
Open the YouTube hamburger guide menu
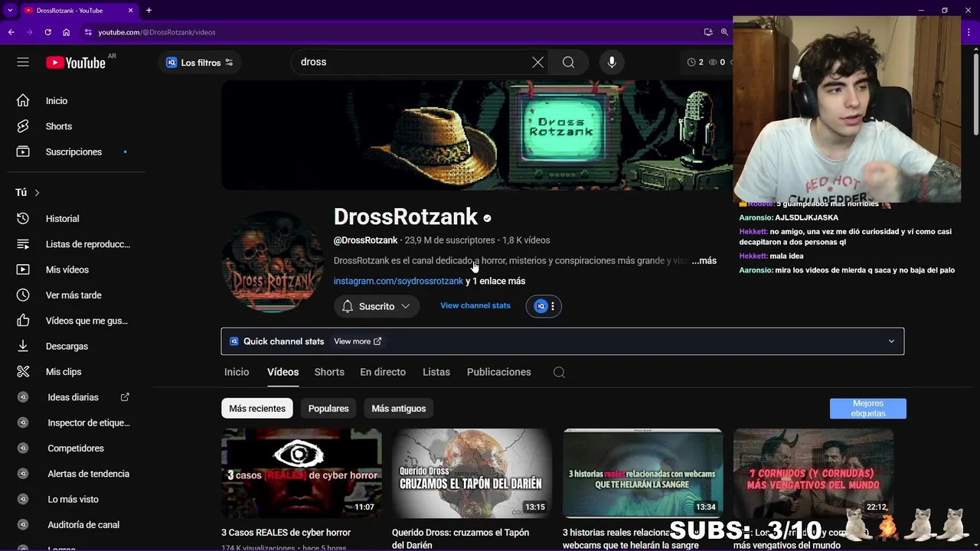23,62
